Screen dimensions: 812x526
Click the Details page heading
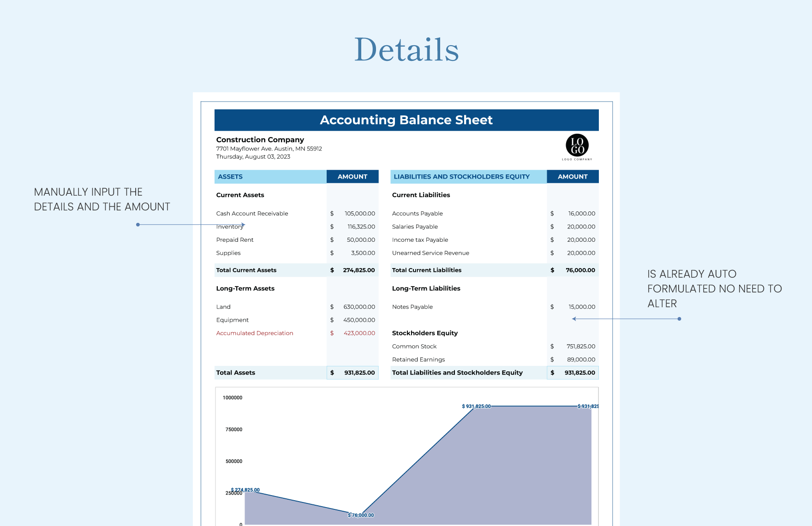tap(406, 49)
